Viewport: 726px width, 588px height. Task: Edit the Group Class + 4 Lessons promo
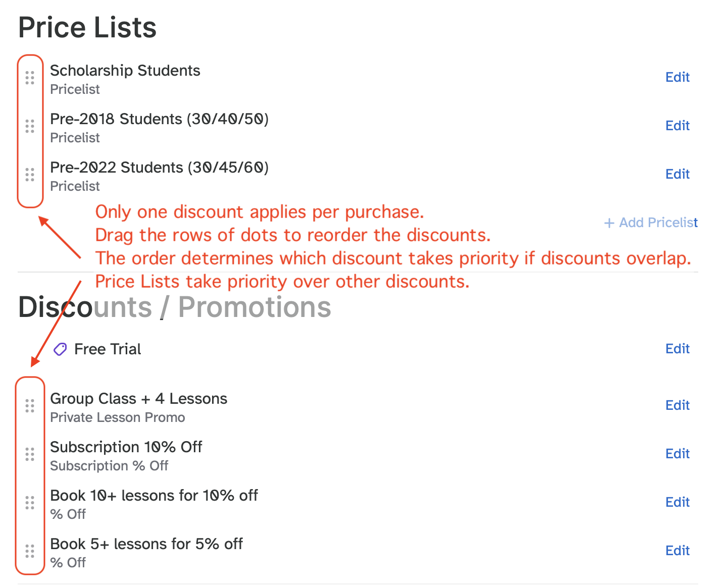point(678,405)
